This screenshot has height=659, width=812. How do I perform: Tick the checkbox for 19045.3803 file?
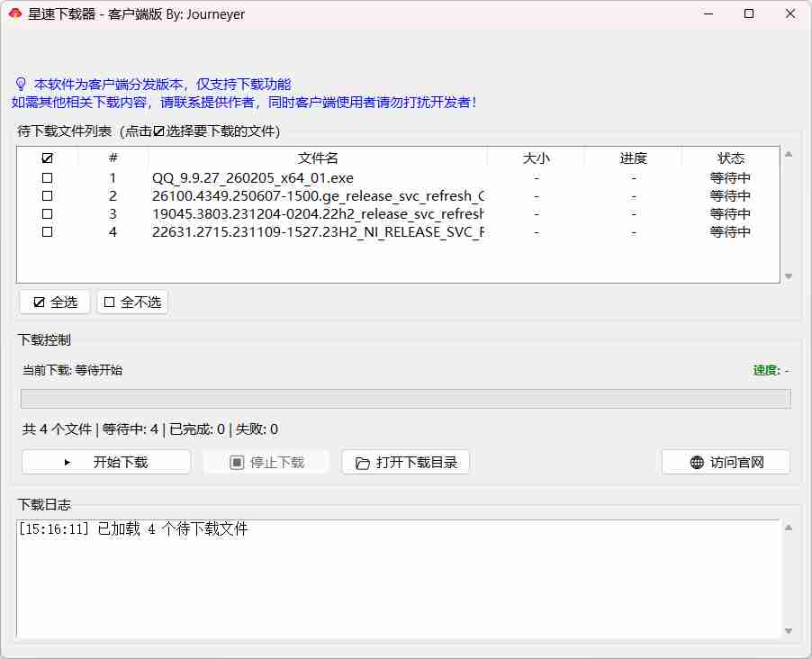pos(48,214)
